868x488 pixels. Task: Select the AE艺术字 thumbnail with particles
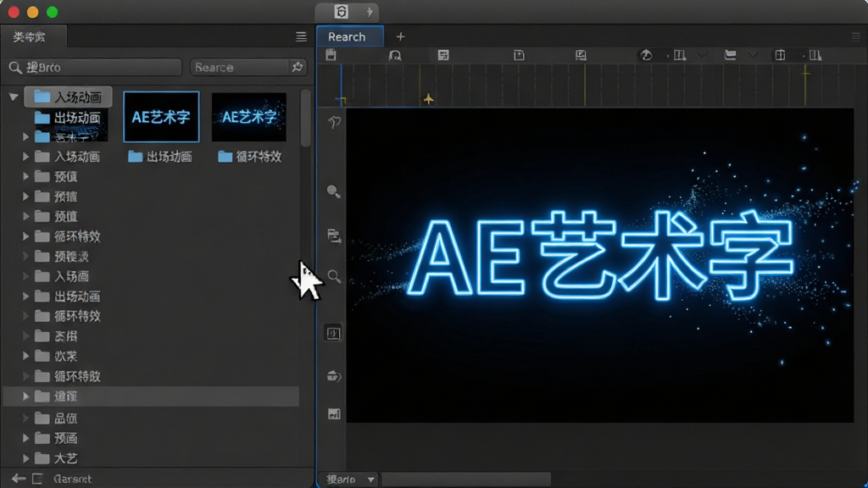click(249, 117)
